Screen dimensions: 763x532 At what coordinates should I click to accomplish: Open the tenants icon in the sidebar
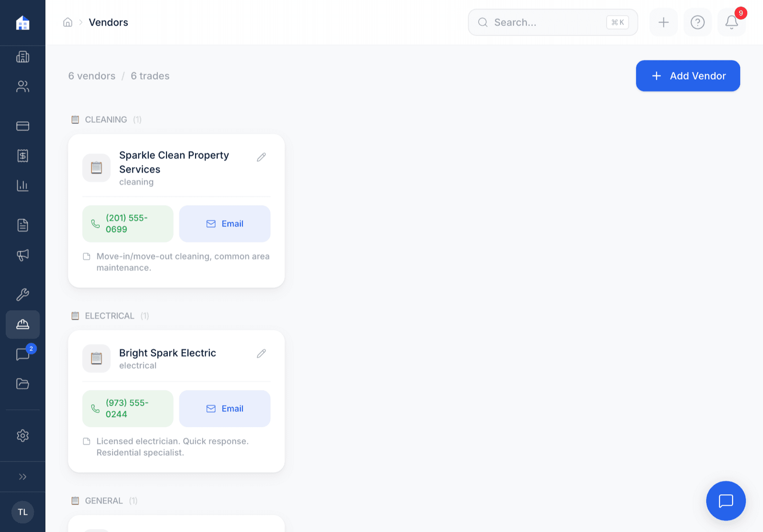tap(22, 86)
